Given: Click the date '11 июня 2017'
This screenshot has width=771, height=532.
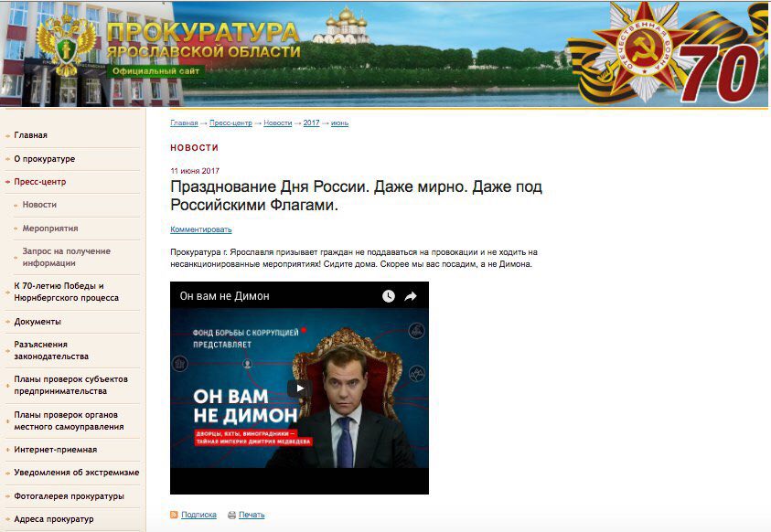Looking at the screenshot, I should 195,171.
